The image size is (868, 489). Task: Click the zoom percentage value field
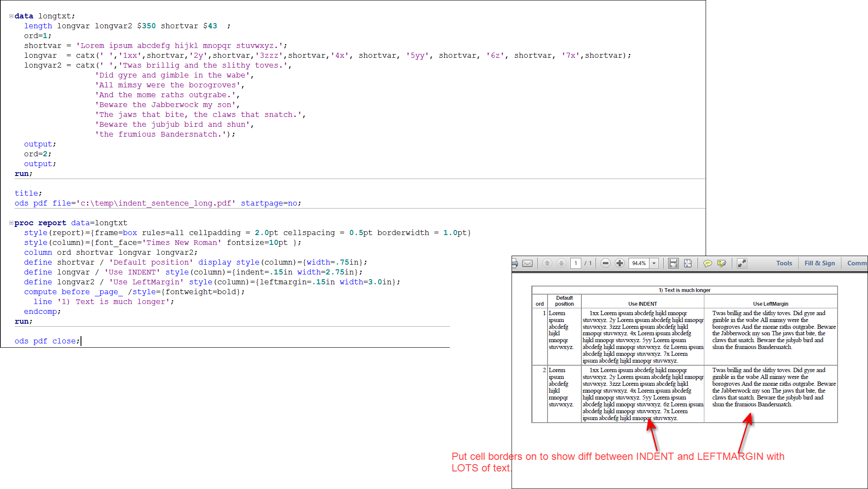639,263
